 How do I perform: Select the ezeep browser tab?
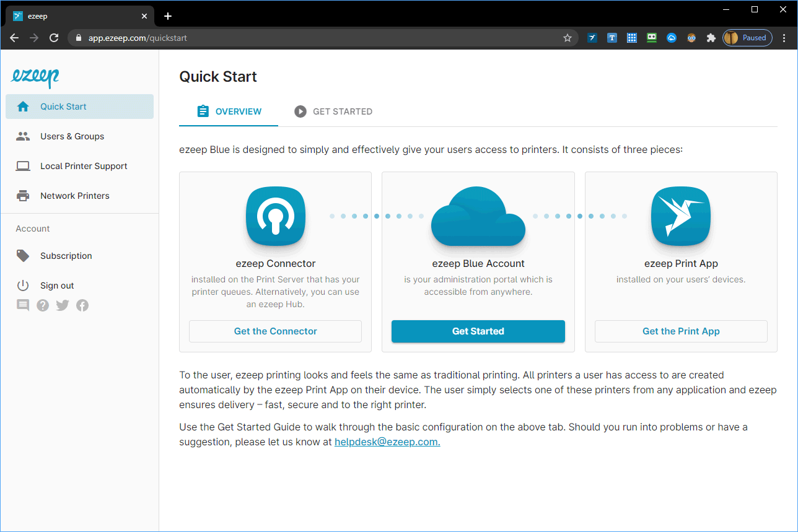pos(81,16)
